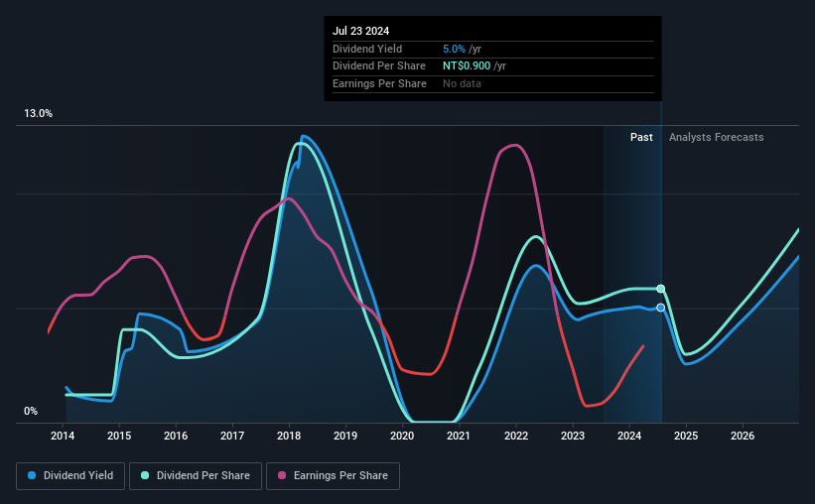The image size is (815, 504).
Task: Toggle the Dividend Yield legend button
Action: (70, 476)
